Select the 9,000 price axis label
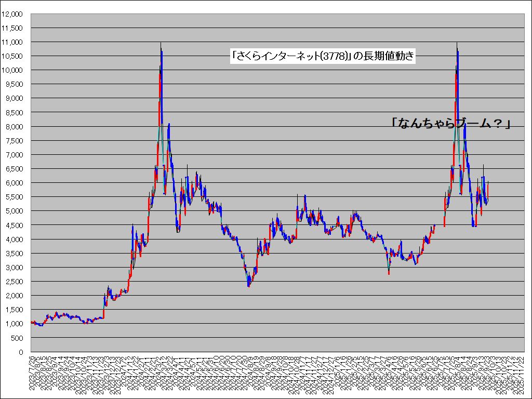The height and width of the screenshot is (399, 532). [14, 98]
